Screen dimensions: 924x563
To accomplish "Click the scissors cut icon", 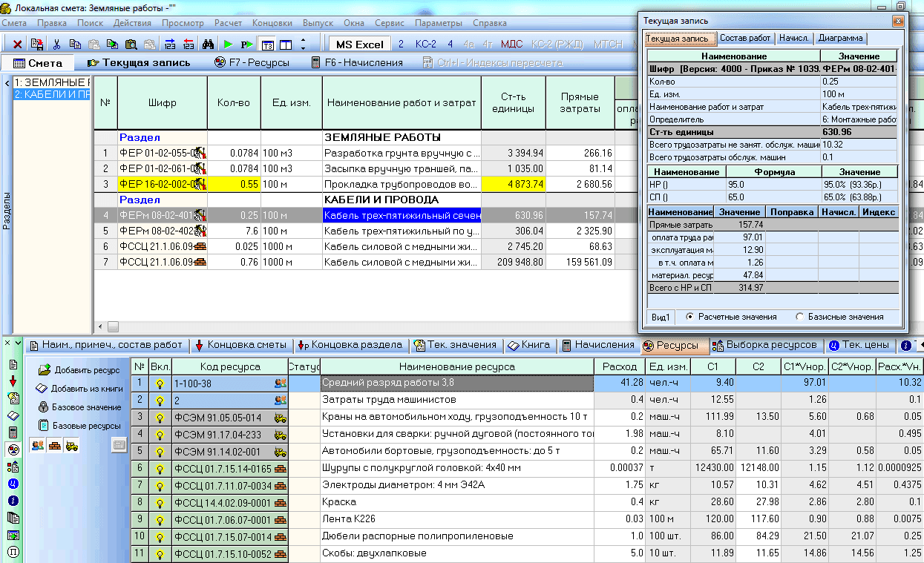I will (56, 45).
